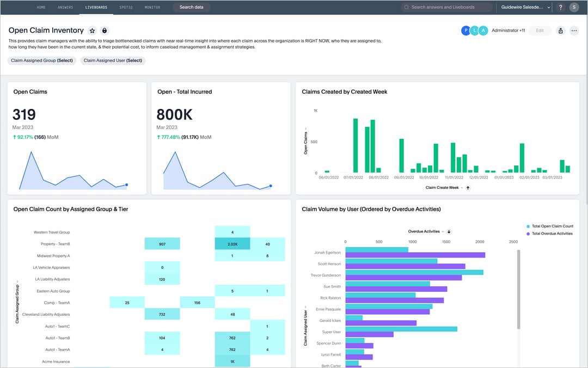Image resolution: width=588 pixels, height=368 pixels.
Task: Expand the Guidewire Salesdemo org dropdown
Action: pos(525,8)
